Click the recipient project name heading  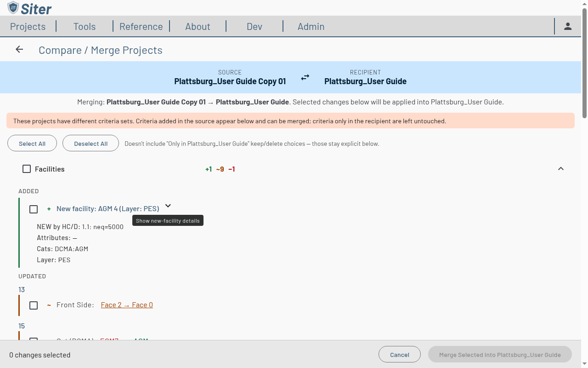point(365,81)
